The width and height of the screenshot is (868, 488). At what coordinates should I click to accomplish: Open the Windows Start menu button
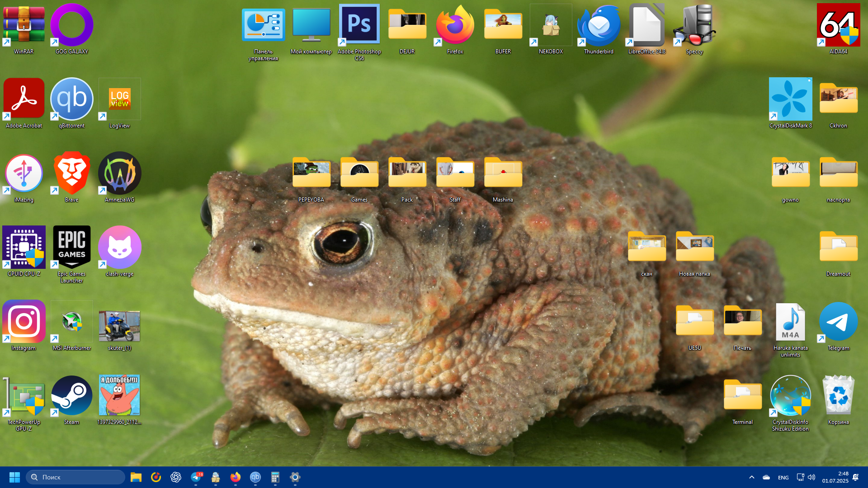(x=14, y=477)
